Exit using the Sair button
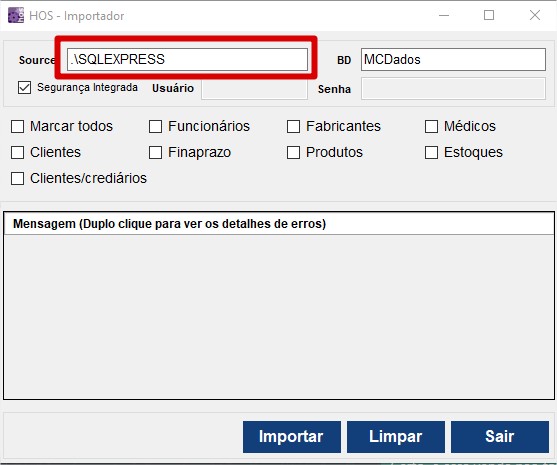 click(x=500, y=437)
